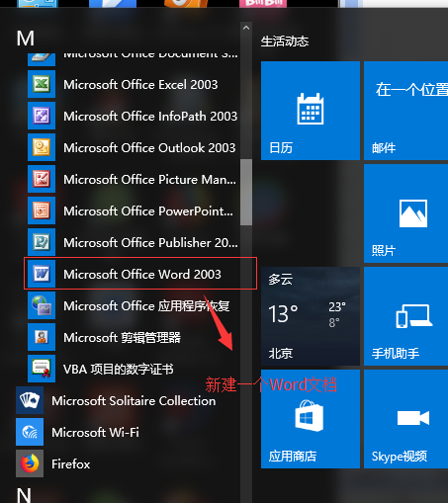Select Microsoft Wi-Fi label
Screen dimensions: 448x503
tap(95, 433)
